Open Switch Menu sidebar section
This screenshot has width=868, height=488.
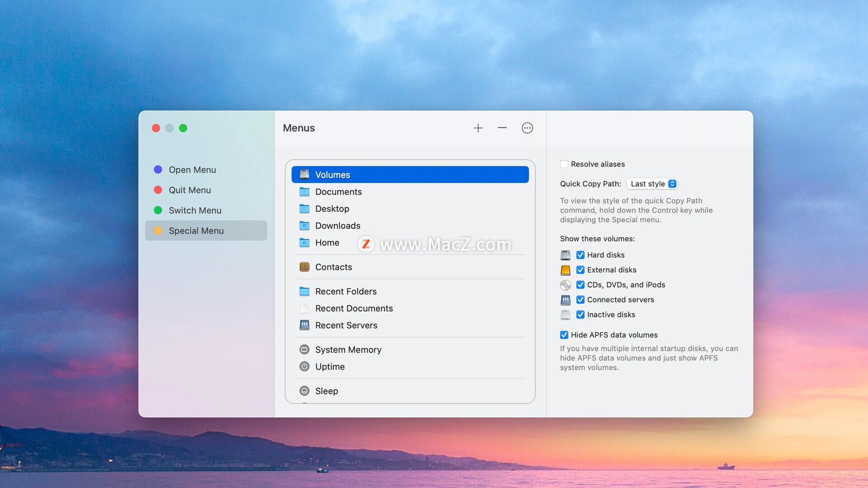click(x=195, y=211)
